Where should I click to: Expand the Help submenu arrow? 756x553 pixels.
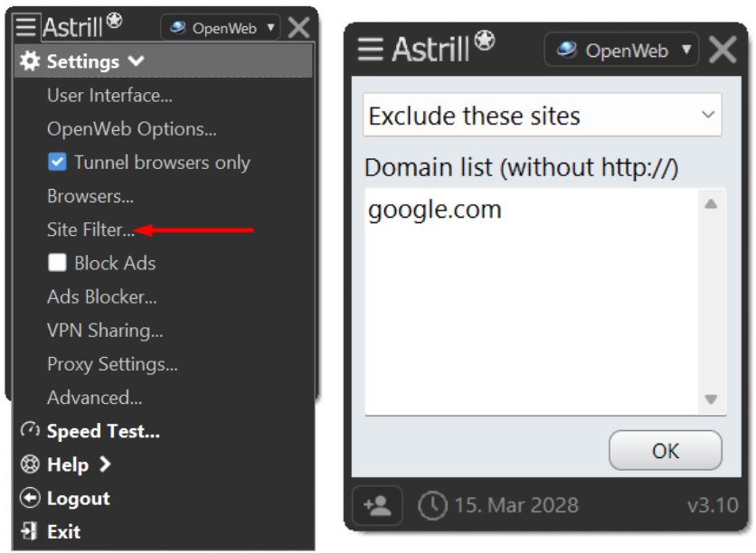pyautogui.click(x=105, y=464)
